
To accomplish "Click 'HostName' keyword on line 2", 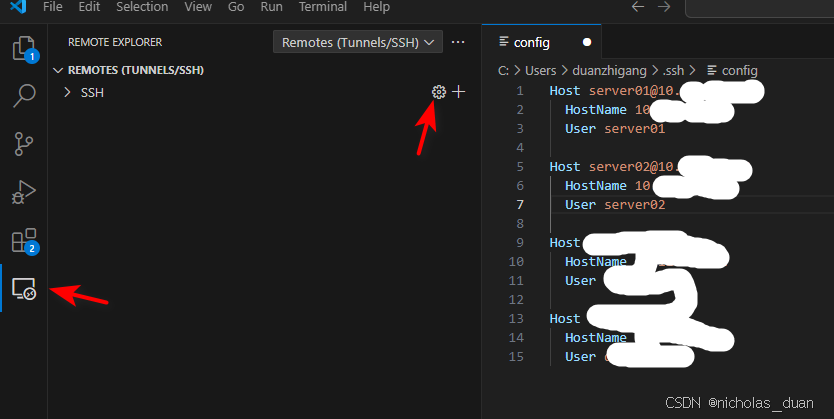I will point(596,110).
